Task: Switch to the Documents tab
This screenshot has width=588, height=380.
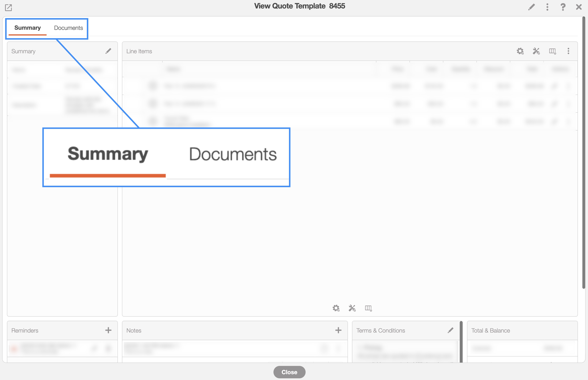Action: 68,28
